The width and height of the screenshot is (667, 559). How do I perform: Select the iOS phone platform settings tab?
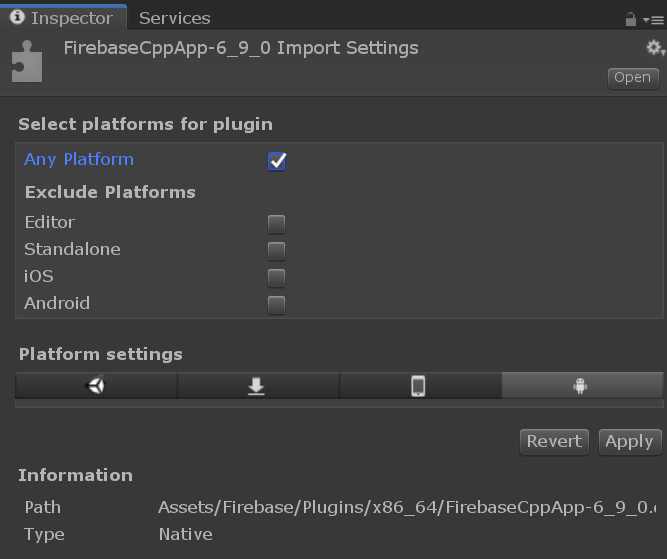pyautogui.click(x=420, y=386)
